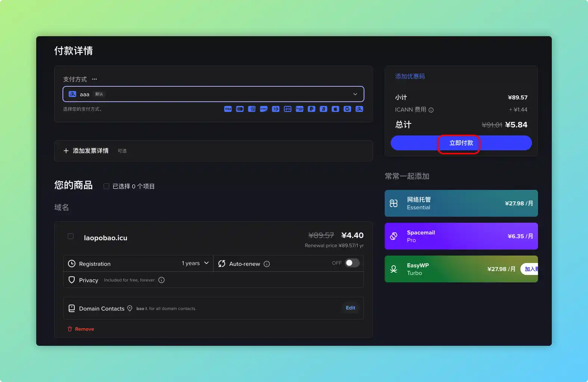The height and width of the screenshot is (382, 588).
Task: Click the Auto-renew info icon
Action: 267,264
